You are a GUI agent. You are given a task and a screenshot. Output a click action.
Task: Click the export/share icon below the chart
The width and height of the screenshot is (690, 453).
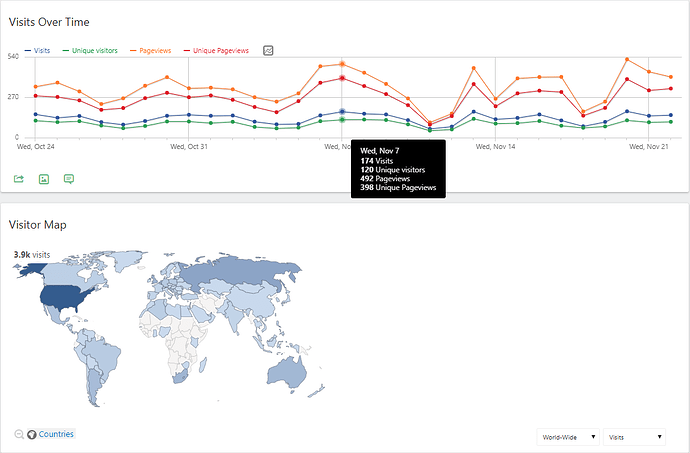19,179
